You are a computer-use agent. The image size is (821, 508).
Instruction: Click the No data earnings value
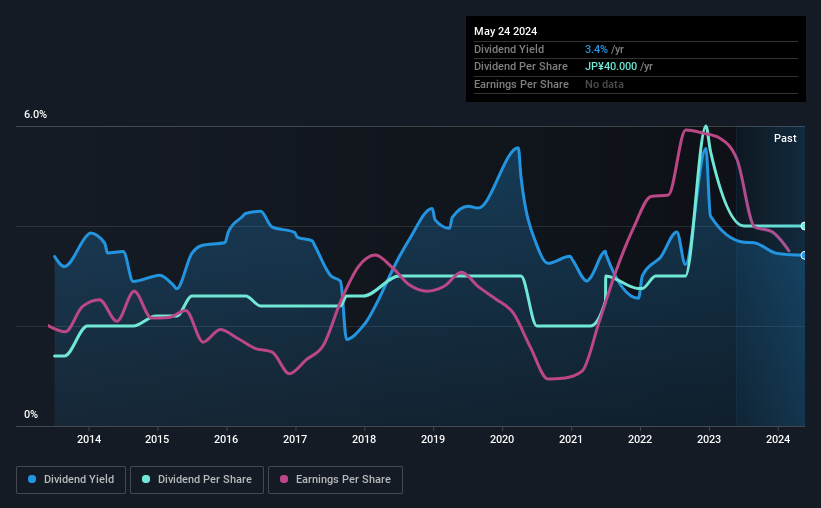point(604,84)
